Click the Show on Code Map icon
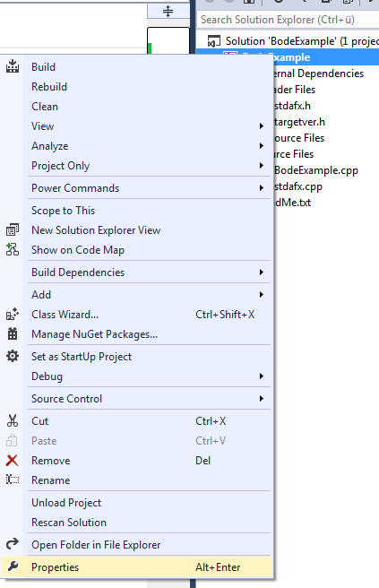Screen dimensions: 379x588 (13, 249)
